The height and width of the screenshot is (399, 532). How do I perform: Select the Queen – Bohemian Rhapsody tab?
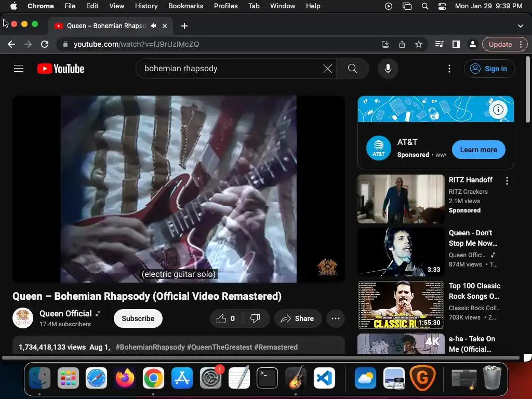click(111, 26)
